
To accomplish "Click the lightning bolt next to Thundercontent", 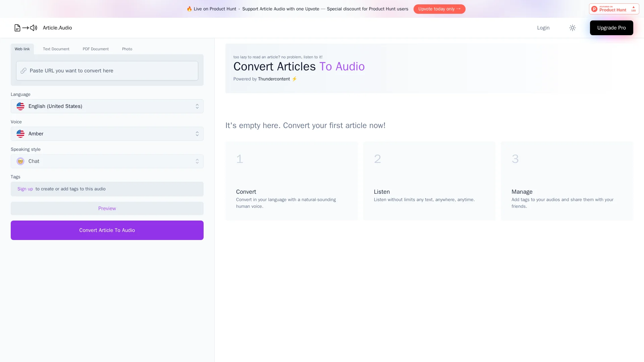I will [x=294, y=79].
